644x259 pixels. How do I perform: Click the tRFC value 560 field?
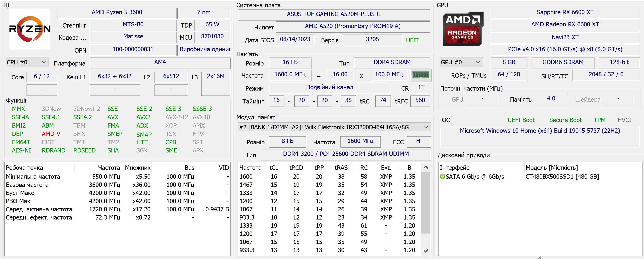(x=420, y=101)
